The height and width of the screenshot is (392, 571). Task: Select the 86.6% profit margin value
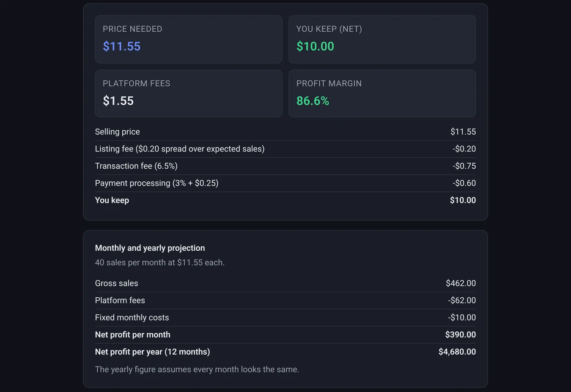(313, 101)
